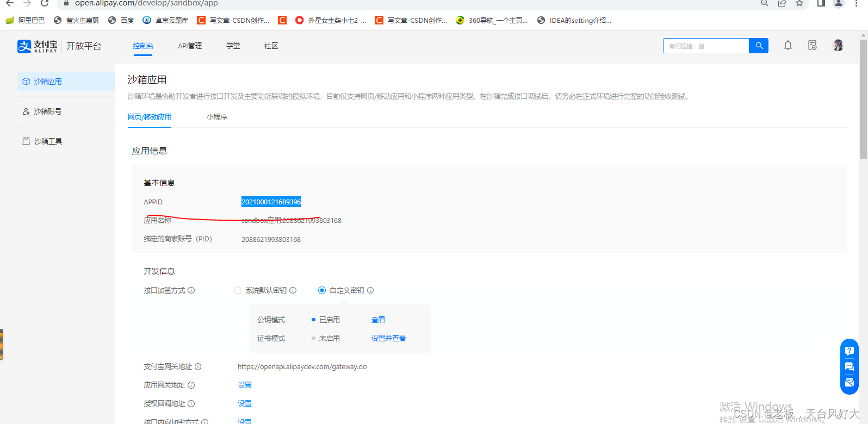The height and width of the screenshot is (424, 868).
Task: Select the 自定义密钥 radio button
Action: (322, 290)
